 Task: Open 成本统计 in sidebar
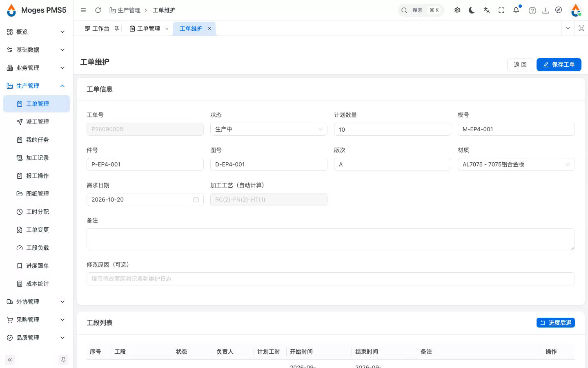36,284
